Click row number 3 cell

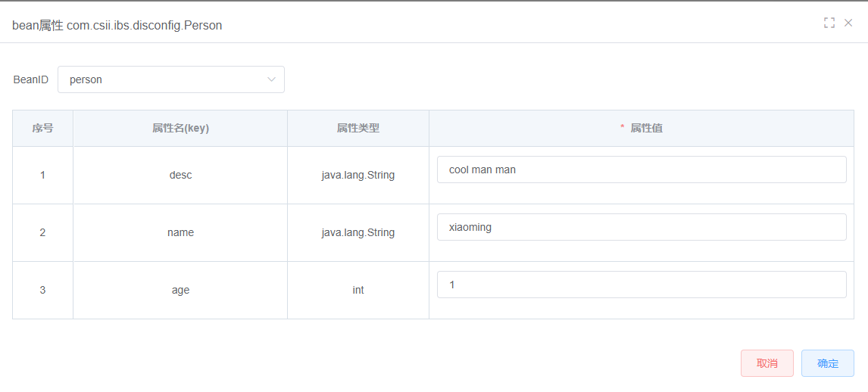[42, 290]
